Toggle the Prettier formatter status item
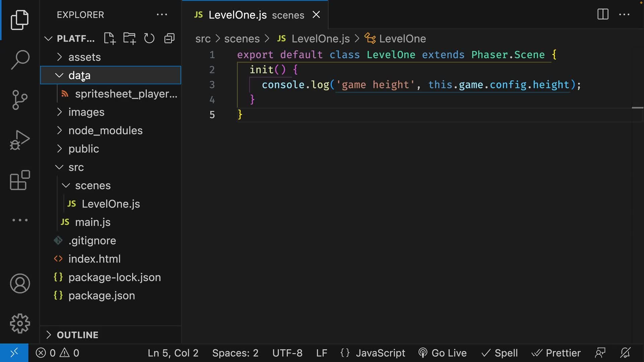644x362 pixels. (x=556, y=353)
